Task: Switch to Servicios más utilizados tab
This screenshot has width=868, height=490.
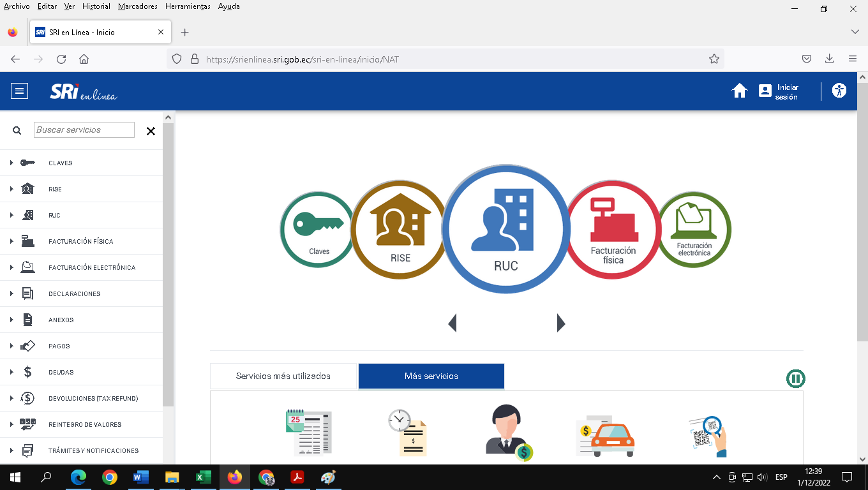Action: 283,376
